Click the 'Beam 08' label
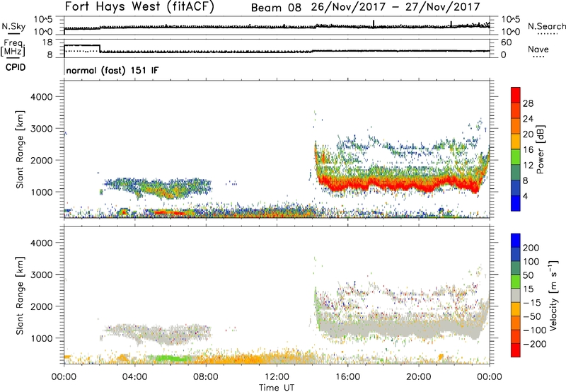Screen dimensions: 566x392 click(276, 8)
